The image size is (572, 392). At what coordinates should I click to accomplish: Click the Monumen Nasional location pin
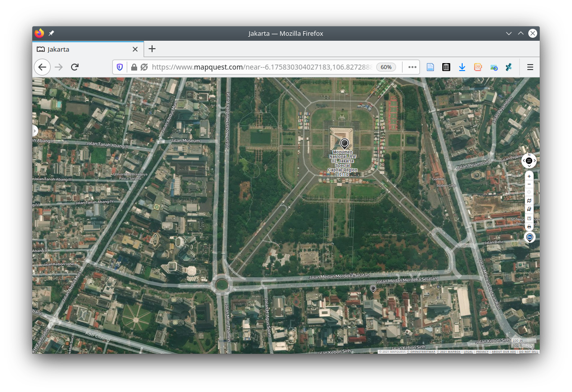coord(344,144)
